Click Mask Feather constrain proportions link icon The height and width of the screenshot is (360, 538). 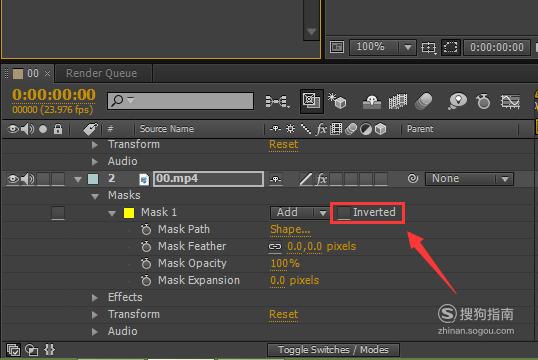point(275,246)
